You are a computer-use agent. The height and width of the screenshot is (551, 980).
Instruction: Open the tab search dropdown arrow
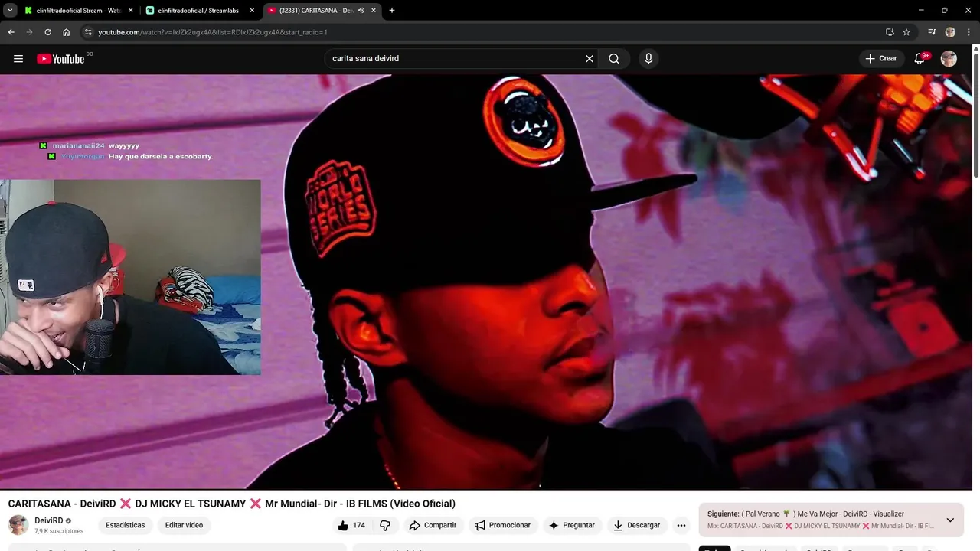point(10,11)
